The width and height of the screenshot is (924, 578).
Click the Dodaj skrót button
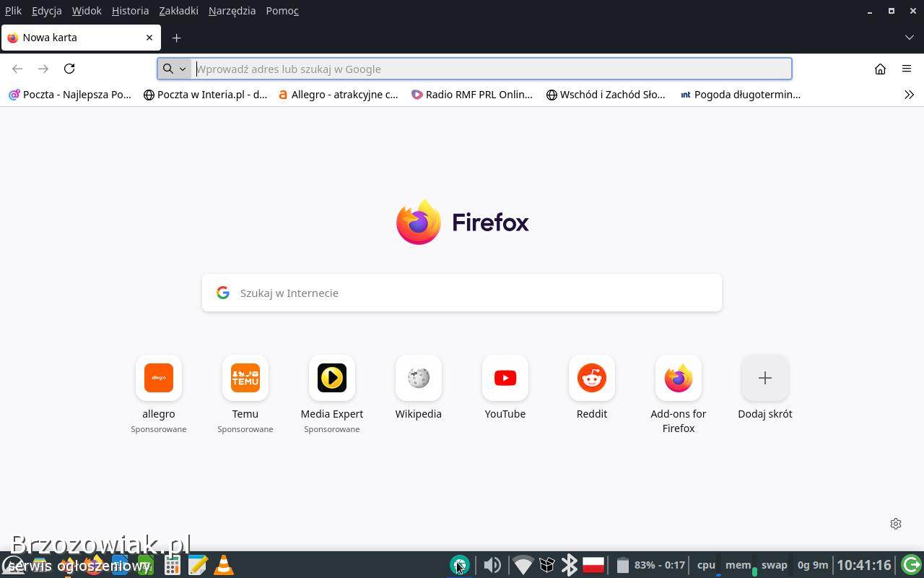(x=764, y=379)
